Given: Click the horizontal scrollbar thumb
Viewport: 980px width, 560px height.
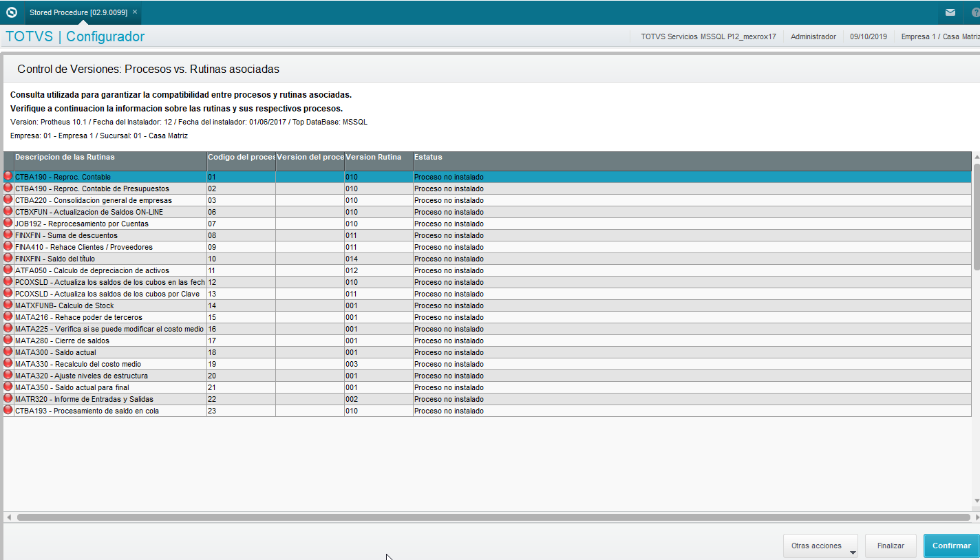Looking at the screenshot, I should coord(493,517).
